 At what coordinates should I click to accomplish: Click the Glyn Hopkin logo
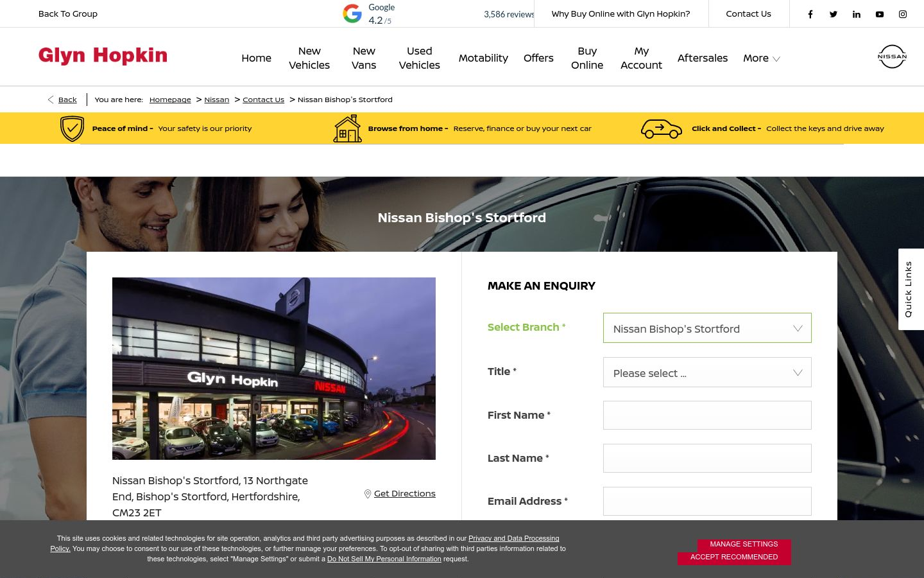coord(103,56)
